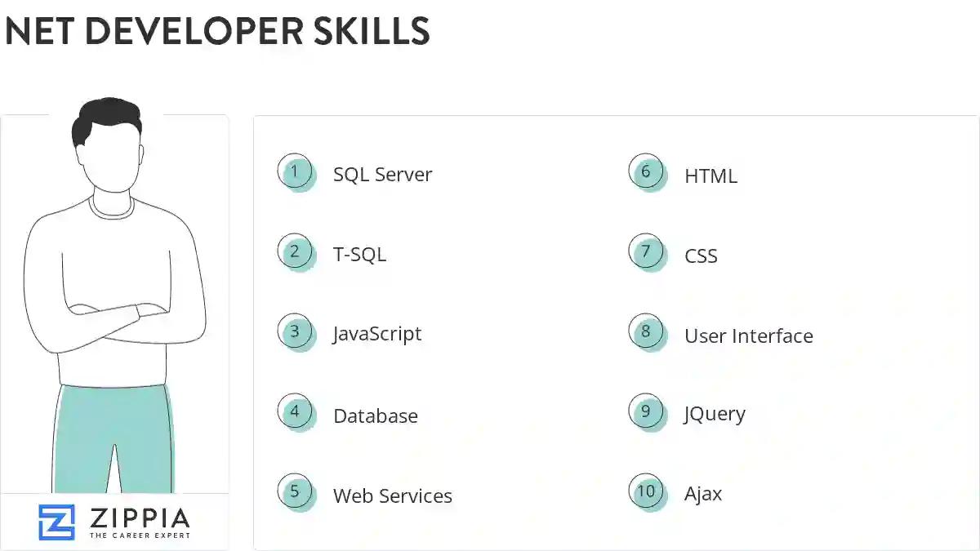This screenshot has width=980, height=551.
Task: Click the numbered circle 1 beside SQL Server
Action: point(295,172)
